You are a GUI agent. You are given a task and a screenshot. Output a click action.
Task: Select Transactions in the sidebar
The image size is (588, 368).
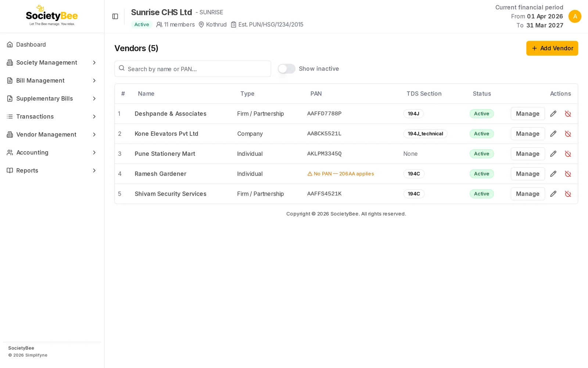(52, 117)
